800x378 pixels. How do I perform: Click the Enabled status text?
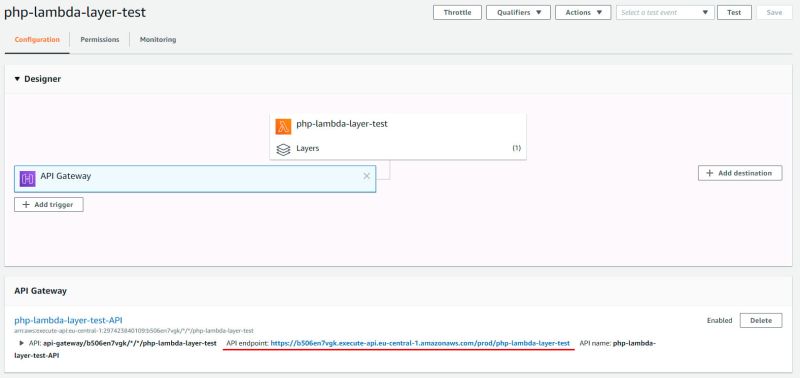[x=719, y=320]
